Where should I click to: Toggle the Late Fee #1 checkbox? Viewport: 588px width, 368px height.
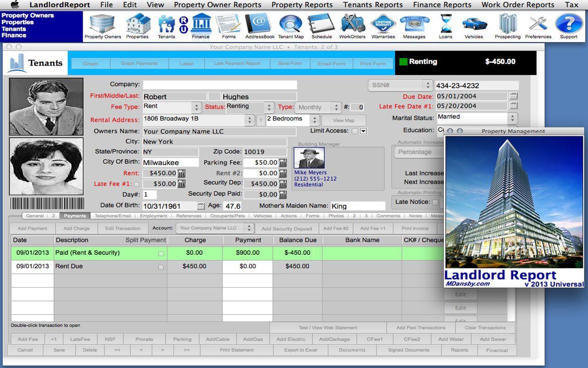click(x=136, y=184)
